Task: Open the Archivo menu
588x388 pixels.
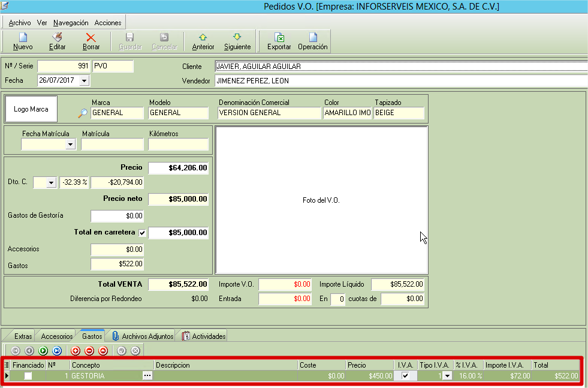Action: pyautogui.click(x=20, y=23)
